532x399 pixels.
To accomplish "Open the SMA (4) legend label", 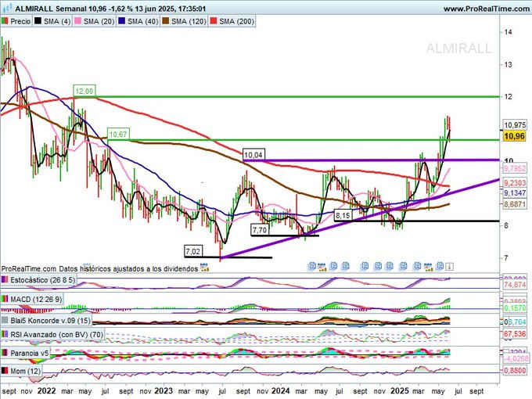I will tap(57, 21).
